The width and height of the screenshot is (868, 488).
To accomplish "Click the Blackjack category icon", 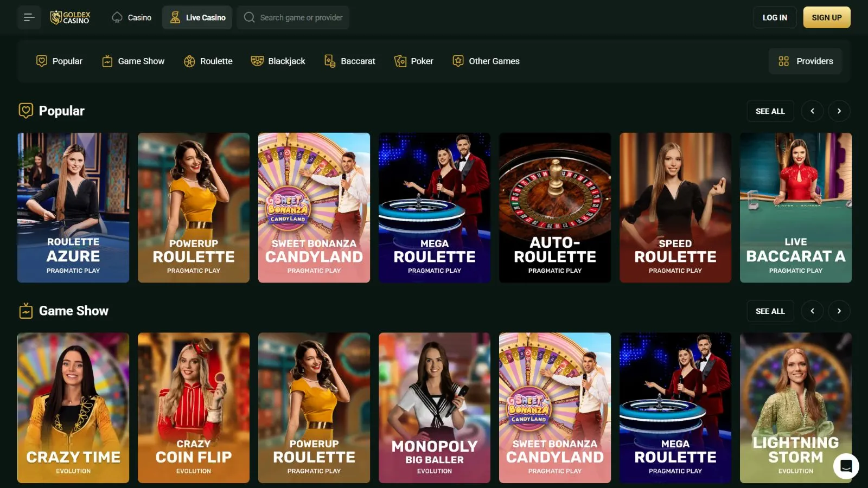I will point(257,61).
